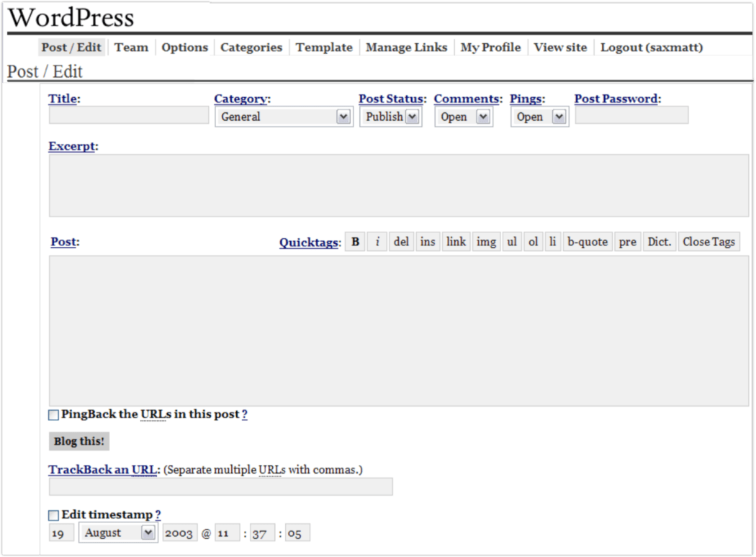The image size is (756, 557).
Task: Open the Manage Links menu item
Action: pyautogui.click(x=406, y=47)
